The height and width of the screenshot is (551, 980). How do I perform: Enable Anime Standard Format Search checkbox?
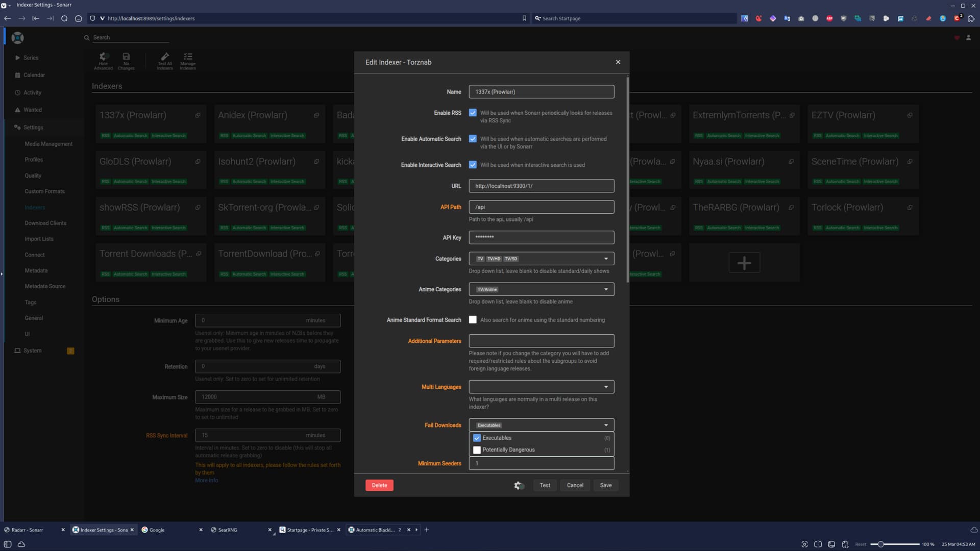[473, 320]
